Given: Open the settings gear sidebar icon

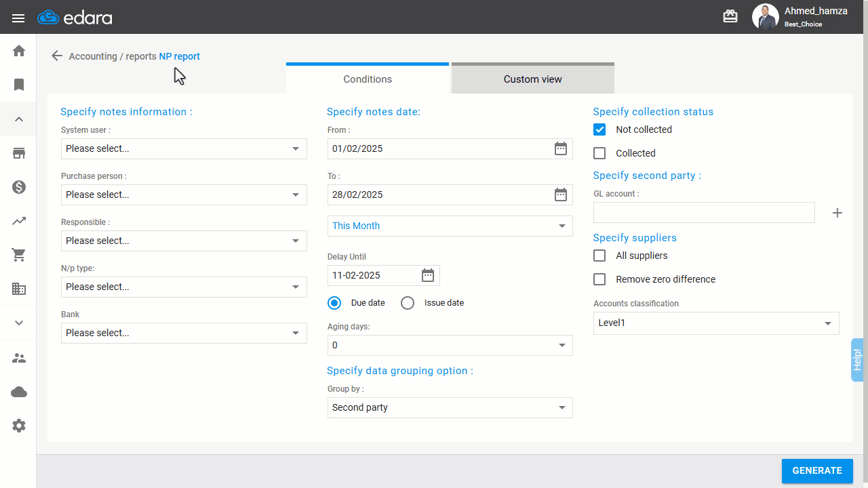Looking at the screenshot, I should pos(19,426).
